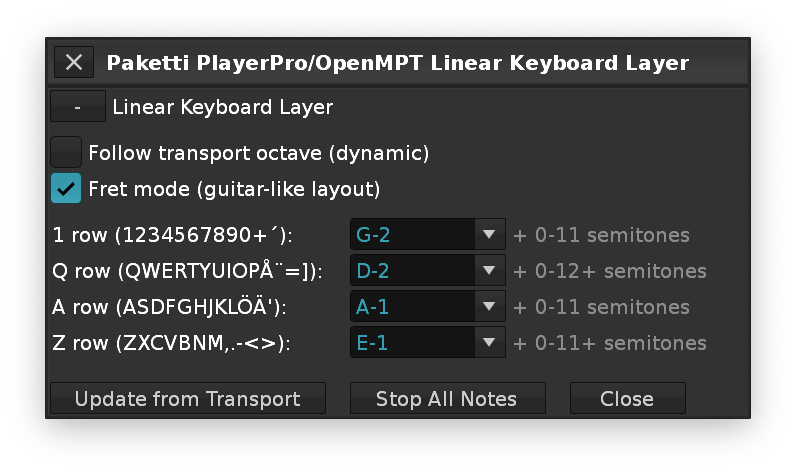Click the Q row dropdown arrow
796x472 pixels.
coord(488,271)
